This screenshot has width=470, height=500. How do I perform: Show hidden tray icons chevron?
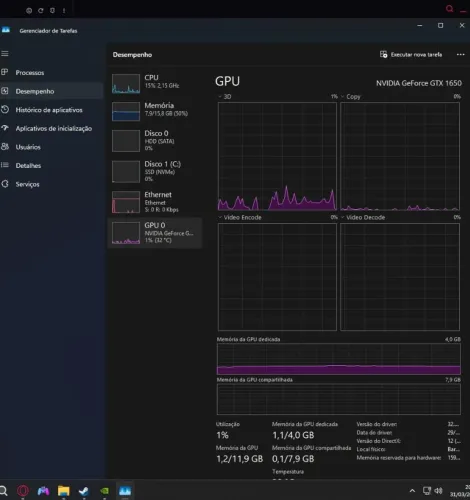pos(412,491)
